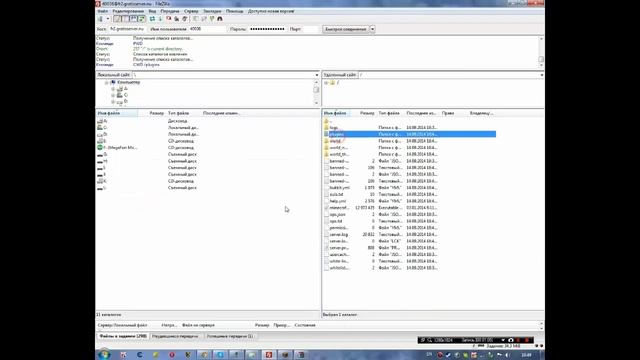Click the Пароль input field

267,29
